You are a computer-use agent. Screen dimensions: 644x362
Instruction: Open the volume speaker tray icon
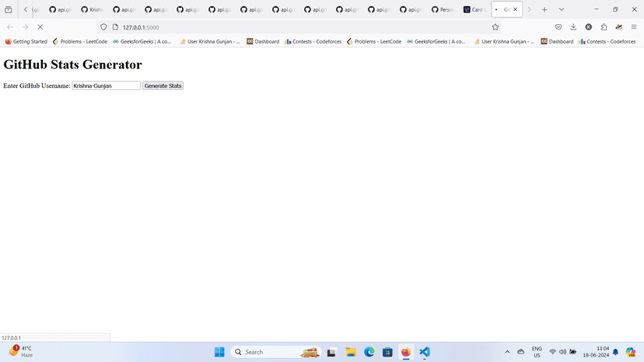click(x=562, y=352)
